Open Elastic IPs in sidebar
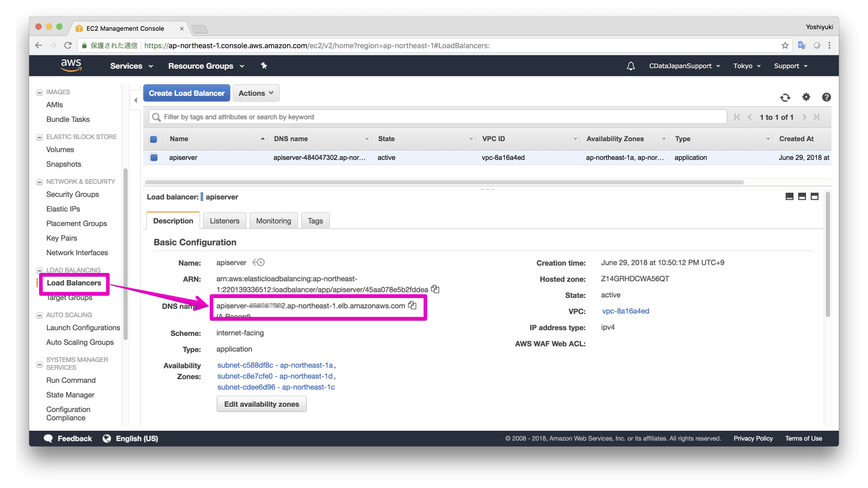This screenshot has height=488, width=868. (63, 209)
